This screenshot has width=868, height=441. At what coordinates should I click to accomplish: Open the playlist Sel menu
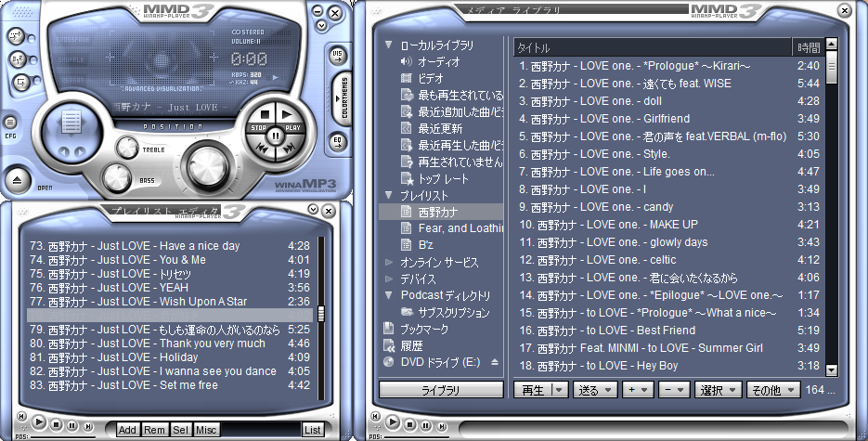coord(180,429)
